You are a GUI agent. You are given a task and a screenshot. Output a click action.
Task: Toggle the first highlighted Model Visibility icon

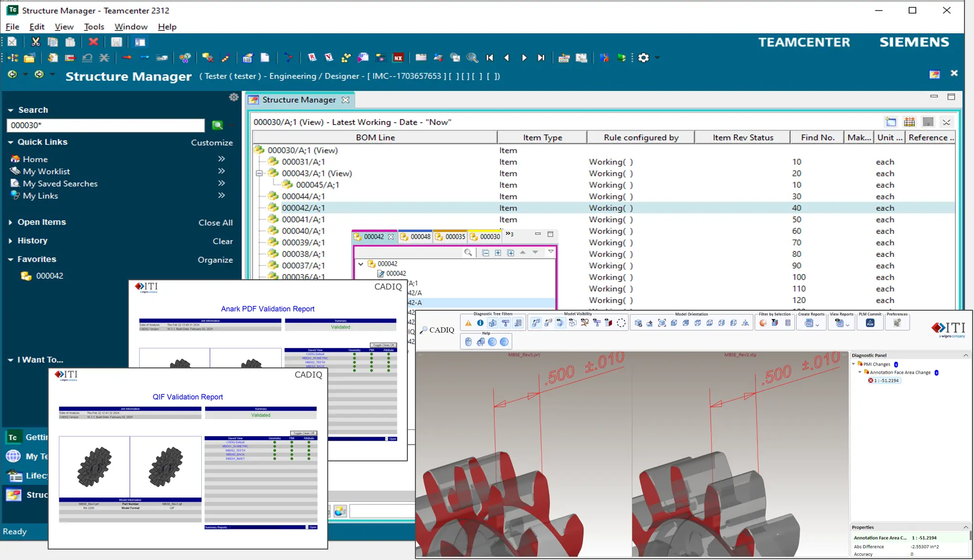pos(536,323)
